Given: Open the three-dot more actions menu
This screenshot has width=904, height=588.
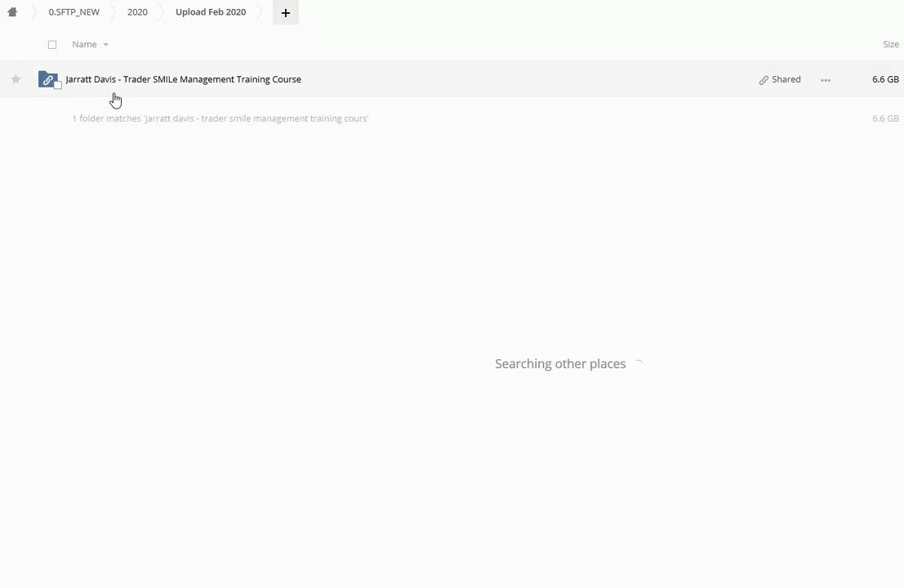Looking at the screenshot, I should click(x=826, y=80).
